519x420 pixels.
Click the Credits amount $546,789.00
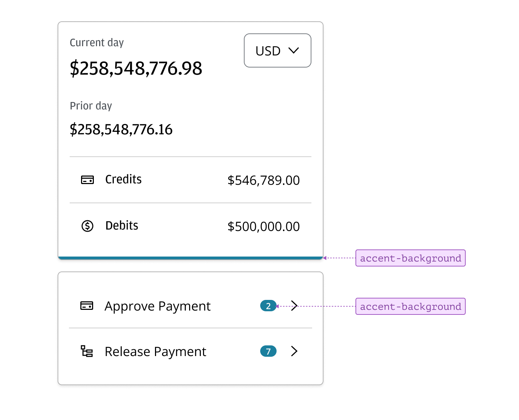pos(263,180)
